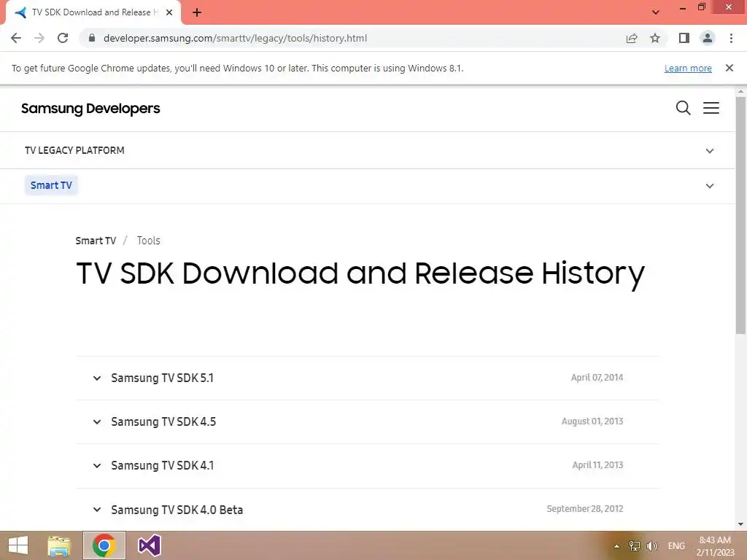Screen dimensions: 747x560
Task: Click the Samsung TV SDK 4.0 Beta title
Action: pos(177,510)
